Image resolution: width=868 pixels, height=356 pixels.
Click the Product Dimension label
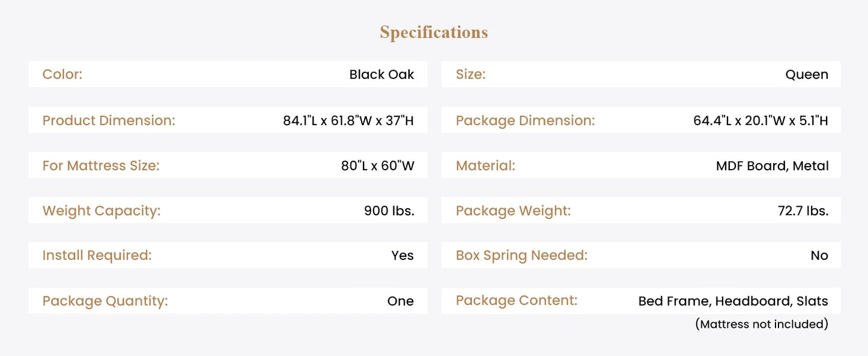pyautogui.click(x=109, y=120)
